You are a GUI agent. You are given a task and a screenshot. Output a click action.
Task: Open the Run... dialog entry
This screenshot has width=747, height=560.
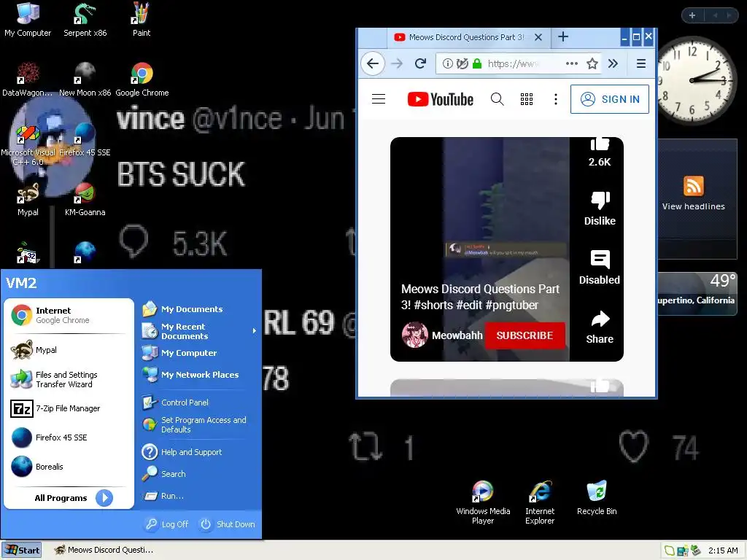[198, 496]
